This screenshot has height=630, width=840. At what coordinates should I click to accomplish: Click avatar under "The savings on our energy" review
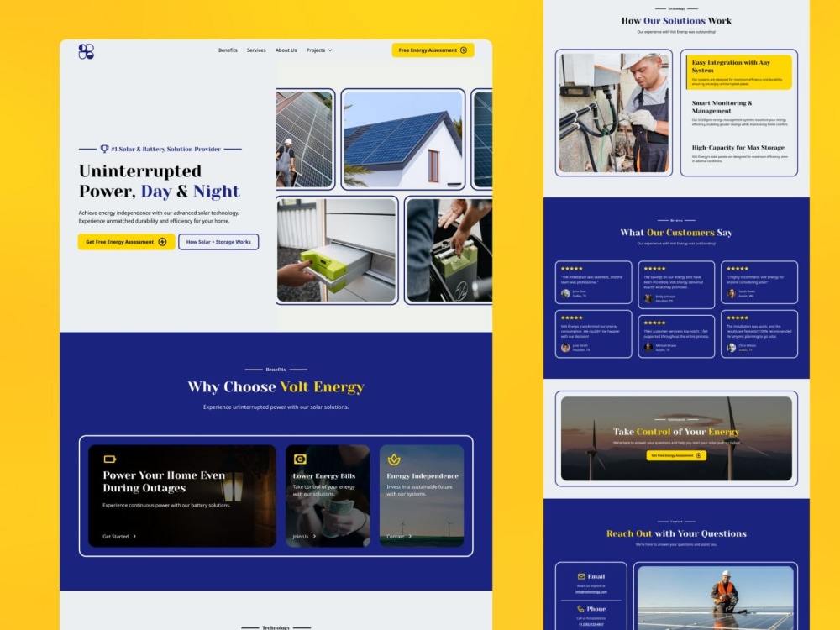pyautogui.click(x=648, y=298)
